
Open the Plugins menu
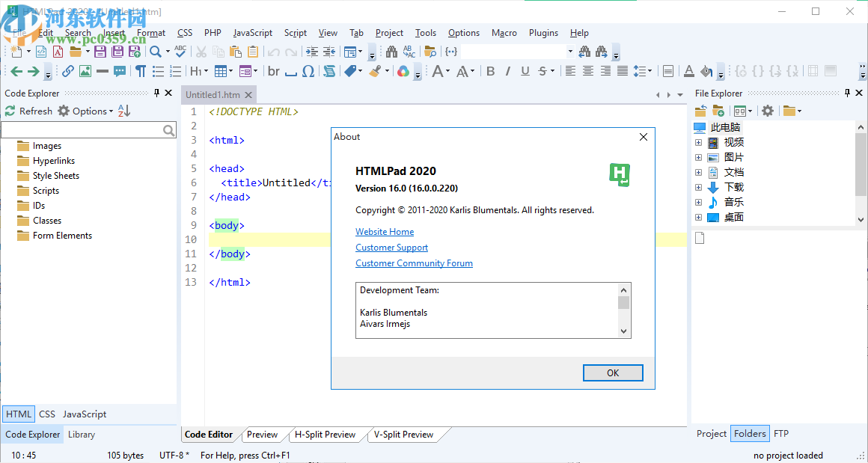[543, 33]
